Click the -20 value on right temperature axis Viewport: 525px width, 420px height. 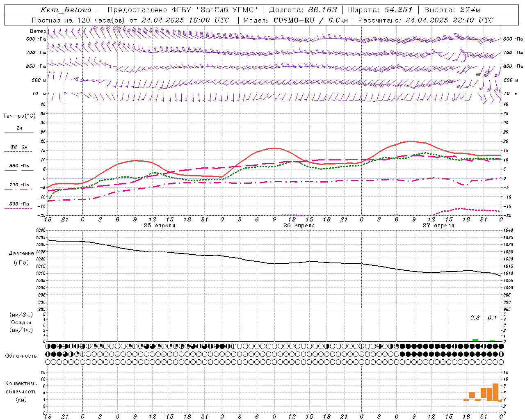[x=507, y=215]
